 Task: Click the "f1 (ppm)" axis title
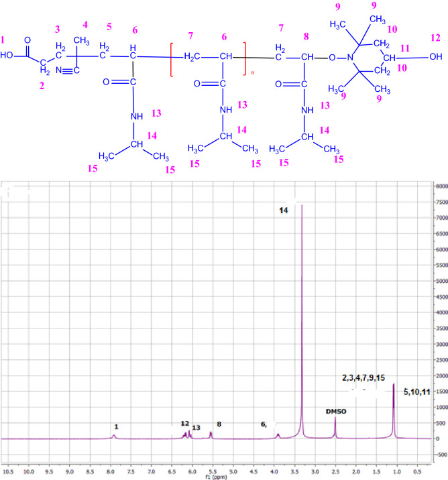pyautogui.click(x=216, y=477)
